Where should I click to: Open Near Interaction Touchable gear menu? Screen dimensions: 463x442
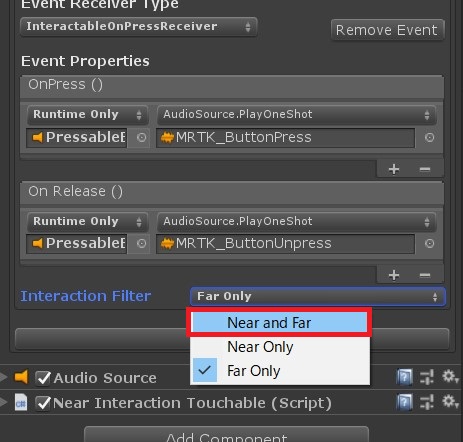tap(450, 402)
